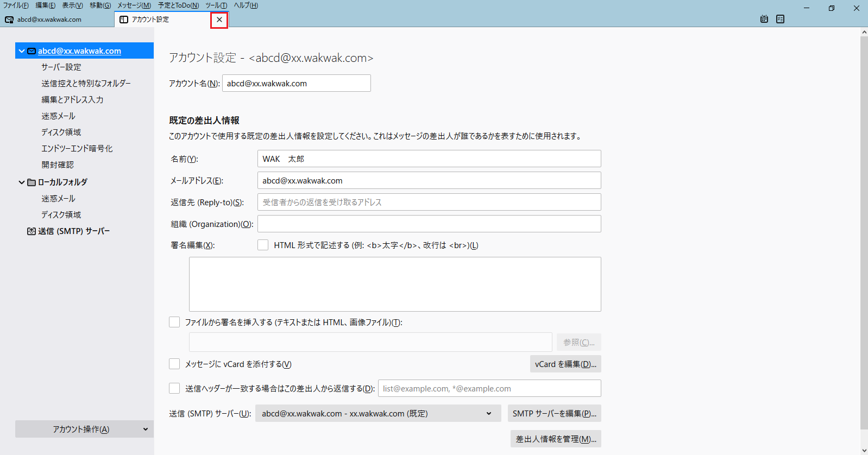Click the outbox icon of 送信 (SMTP) サーバー
Screen dimensions: 868x455
32,231
